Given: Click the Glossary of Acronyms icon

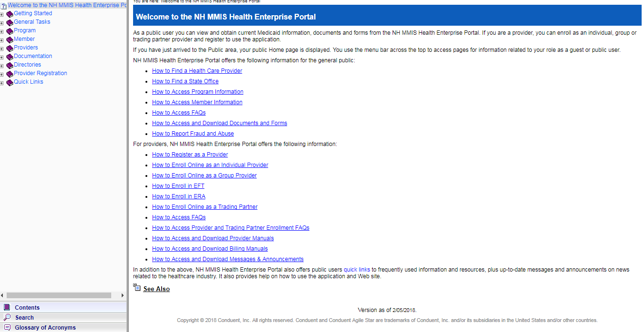Looking at the screenshot, I should pyautogui.click(x=7, y=327).
